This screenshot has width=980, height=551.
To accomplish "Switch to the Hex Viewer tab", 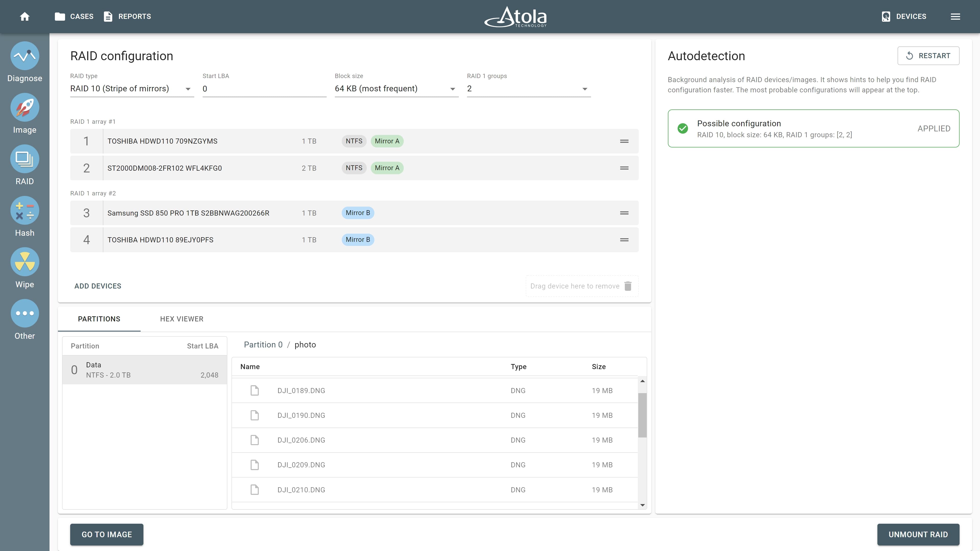I will pyautogui.click(x=182, y=319).
